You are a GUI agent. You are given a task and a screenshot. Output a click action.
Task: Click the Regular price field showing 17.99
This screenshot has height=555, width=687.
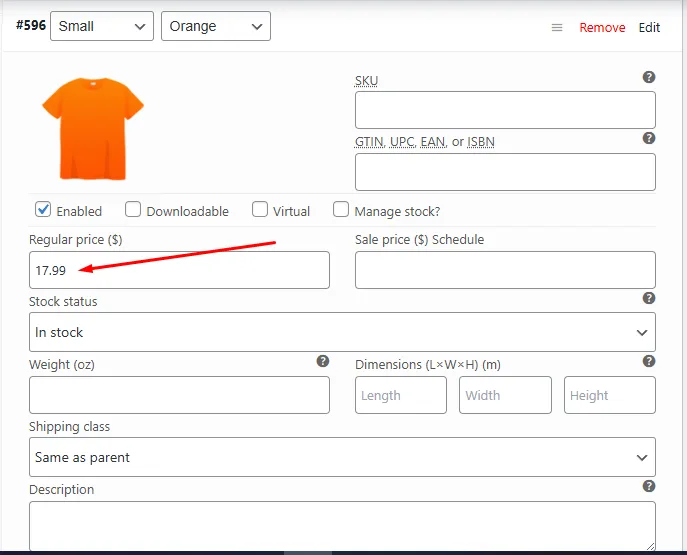(179, 270)
